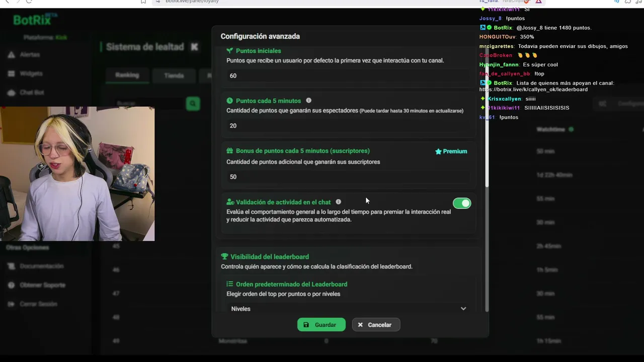Disable the Validación de actividad en el chat switch
This screenshot has width=644, height=362.
point(462,203)
